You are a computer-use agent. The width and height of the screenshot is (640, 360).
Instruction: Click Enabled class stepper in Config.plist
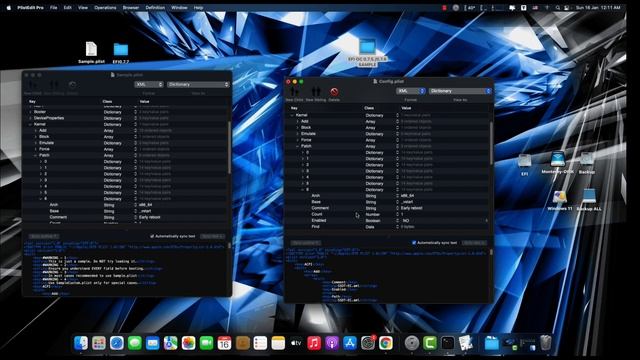(x=397, y=220)
